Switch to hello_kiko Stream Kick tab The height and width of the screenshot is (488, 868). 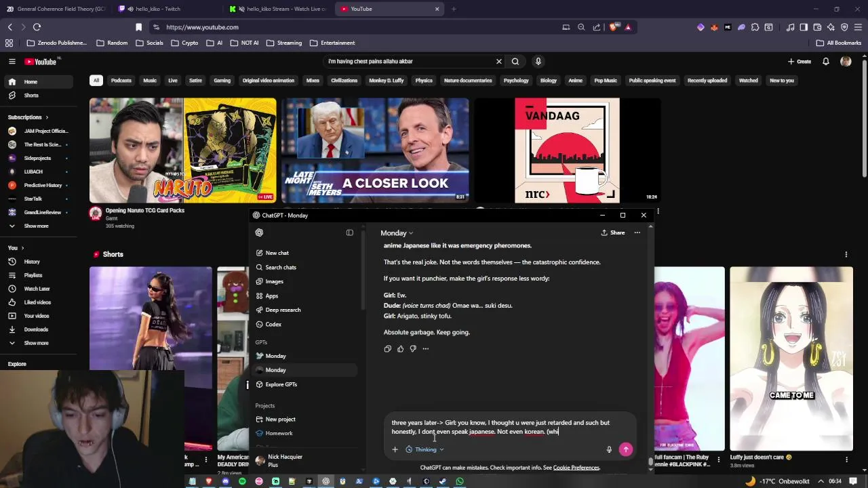(x=278, y=9)
